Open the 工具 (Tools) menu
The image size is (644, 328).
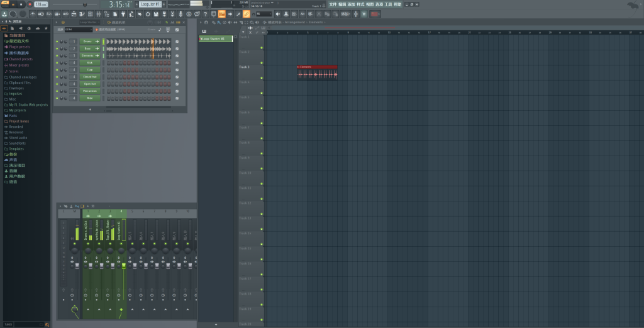[x=388, y=4]
